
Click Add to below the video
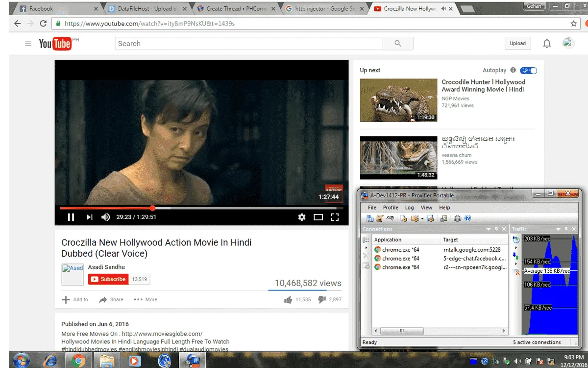click(75, 299)
